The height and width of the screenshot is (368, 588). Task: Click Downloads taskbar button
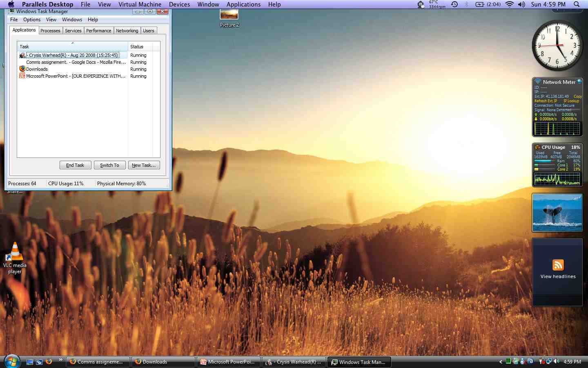[x=163, y=362]
